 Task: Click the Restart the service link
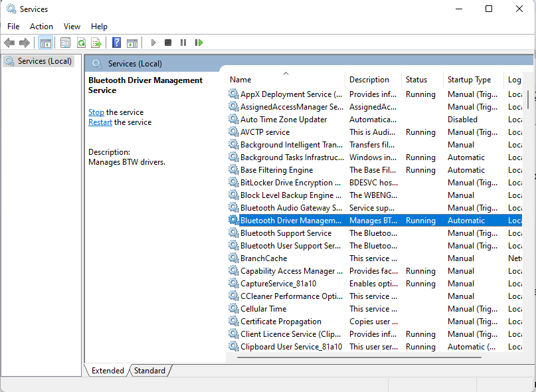(100, 122)
